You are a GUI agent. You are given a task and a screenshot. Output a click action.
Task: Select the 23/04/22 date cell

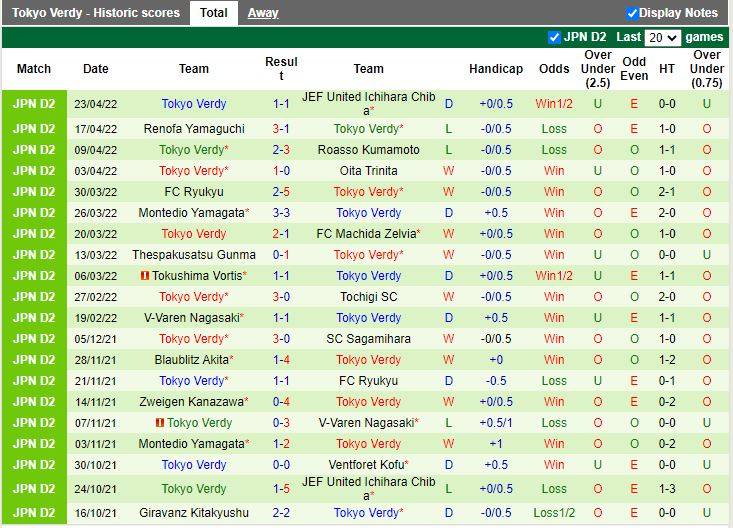pyautogui.click(x=95, y=104)
